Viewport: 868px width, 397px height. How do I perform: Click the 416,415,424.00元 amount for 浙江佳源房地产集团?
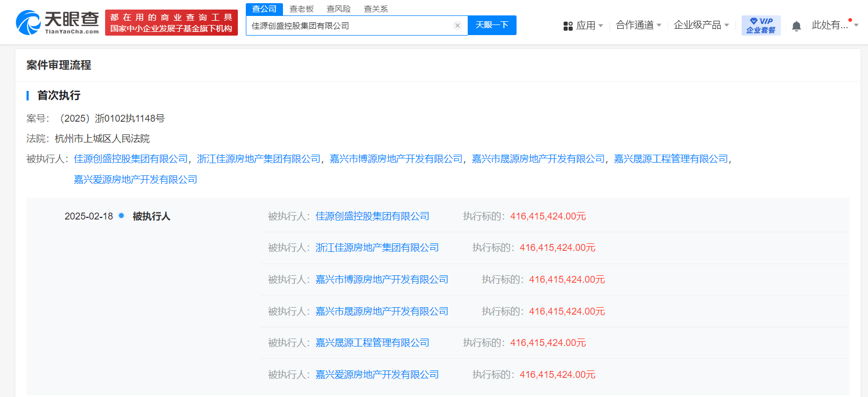pos(558,248)
